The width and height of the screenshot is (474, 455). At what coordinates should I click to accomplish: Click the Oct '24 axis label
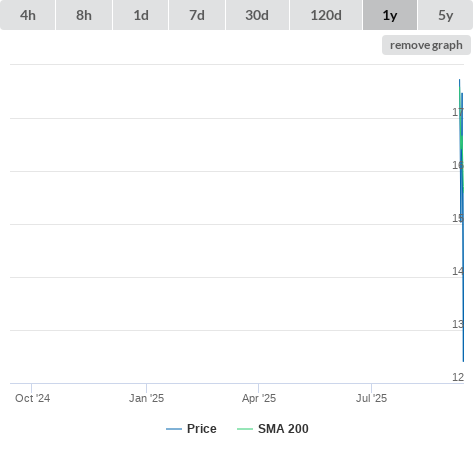point(32,398)
